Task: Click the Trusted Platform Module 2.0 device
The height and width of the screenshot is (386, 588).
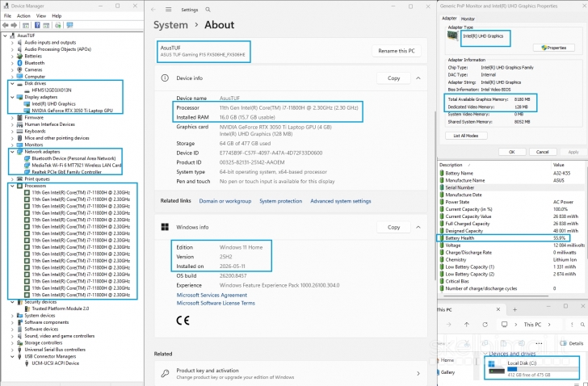Action: (60, 308)
